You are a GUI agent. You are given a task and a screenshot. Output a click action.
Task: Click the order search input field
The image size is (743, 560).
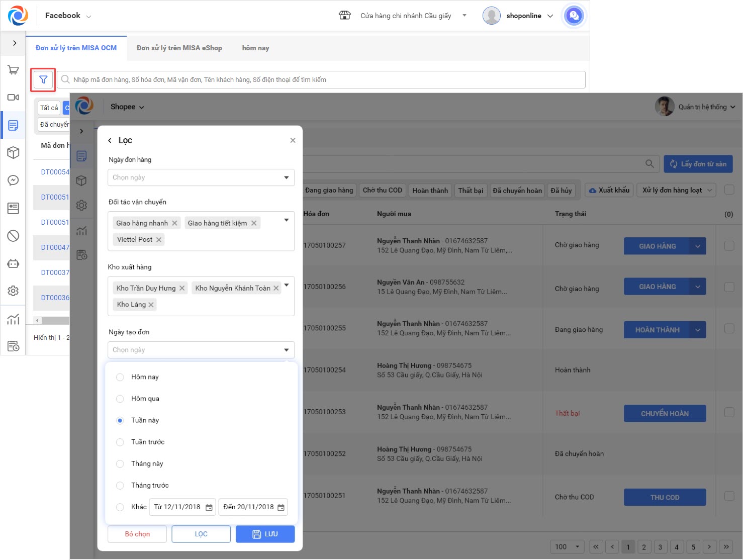pos(322,79)
